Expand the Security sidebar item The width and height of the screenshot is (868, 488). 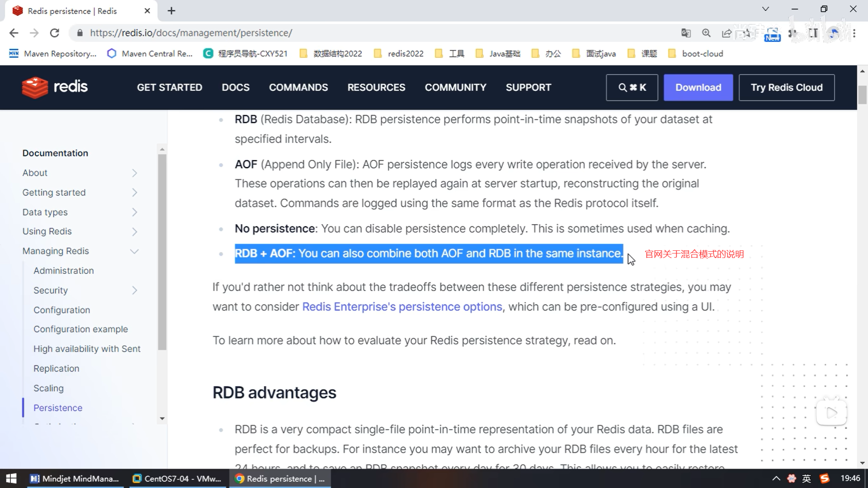coord(134,291)
